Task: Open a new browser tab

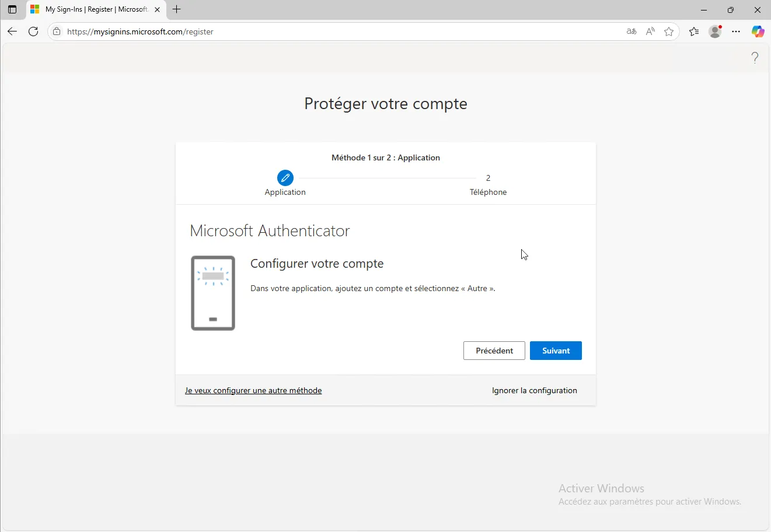Action: 177,9
